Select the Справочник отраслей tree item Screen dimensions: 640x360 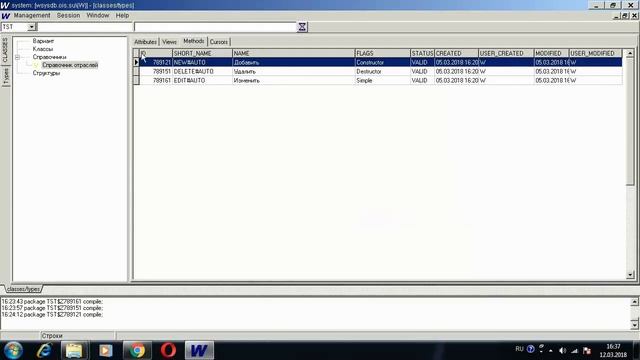pos(70,65)
